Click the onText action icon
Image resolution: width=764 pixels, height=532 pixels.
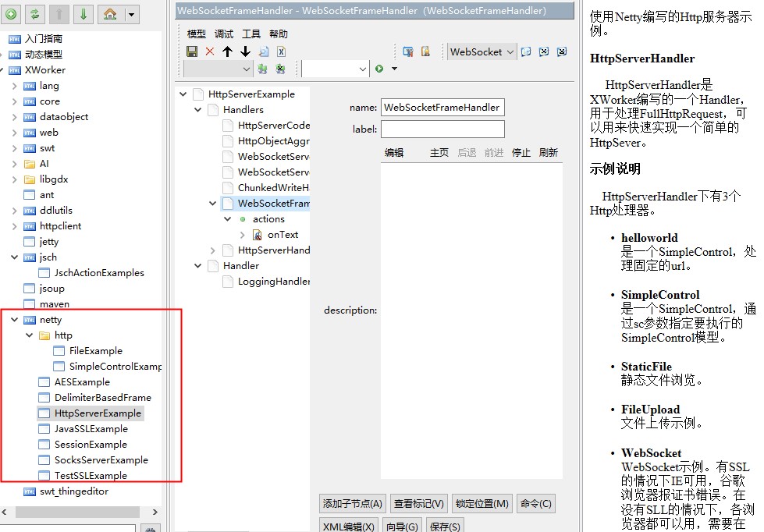pos(258,235)
